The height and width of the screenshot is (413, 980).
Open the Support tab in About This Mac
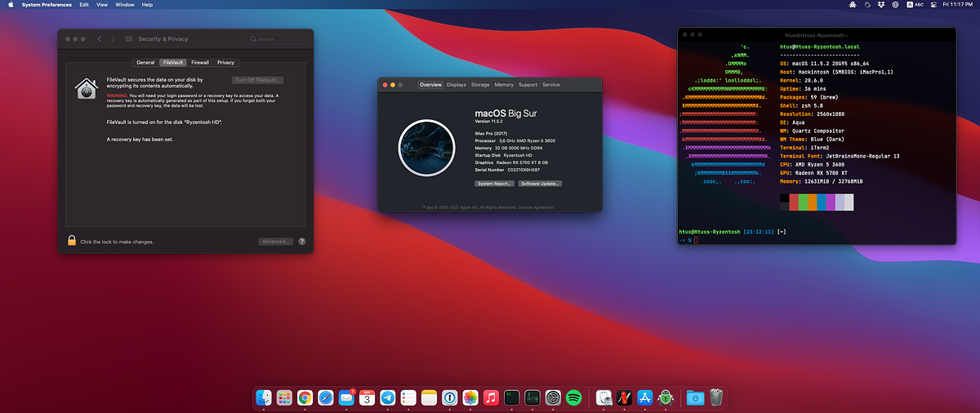coord(528,85)
